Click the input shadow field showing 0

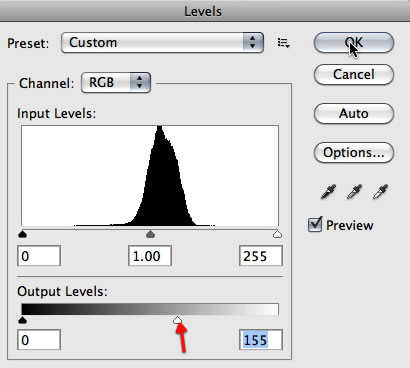click(39, 256)
